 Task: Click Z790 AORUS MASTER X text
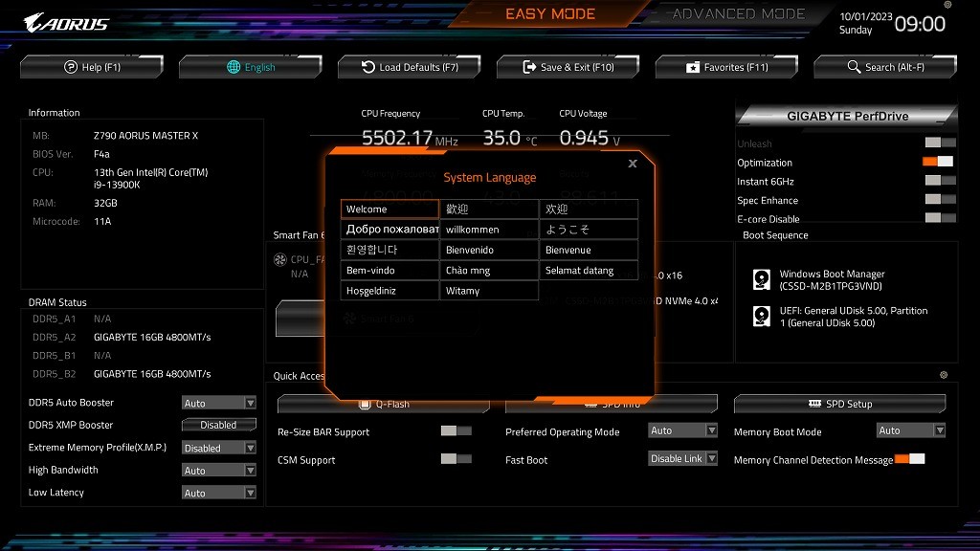coord(145,136)
